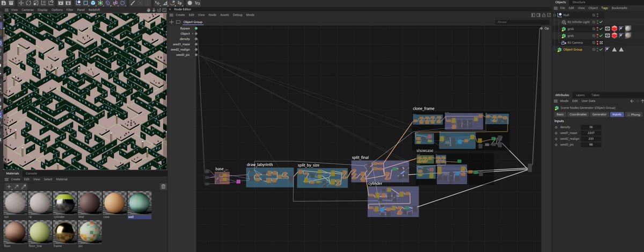This screenshot has height=252, width=644.
Task: Switch to the Console tab
Action: pyautogui.click(x=32, y=174)
